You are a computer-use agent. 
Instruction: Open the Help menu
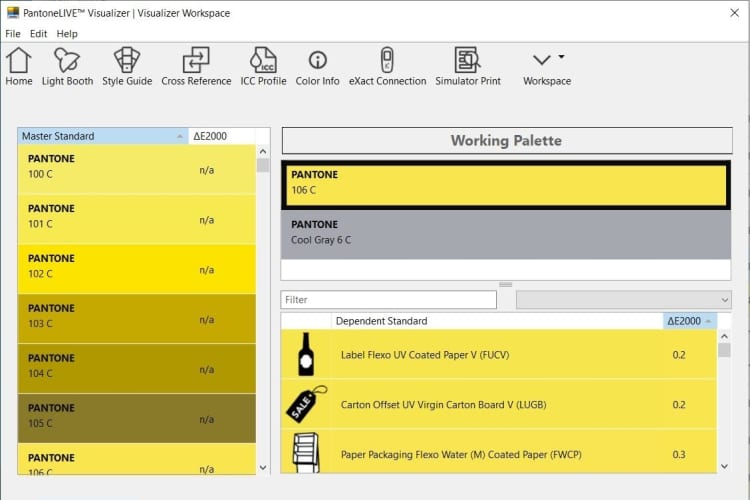tap(67, 33)
